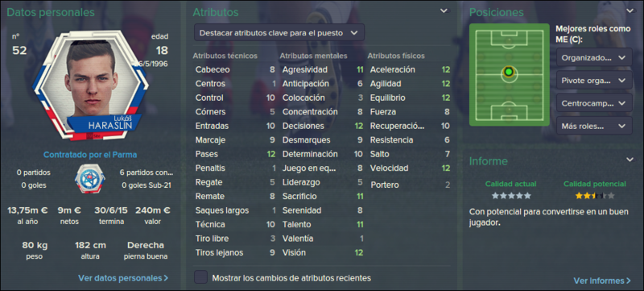The width and height of the screenshot is (644, 291).
Task: Open the Organizado... role dropdown
Action: coord(594,58)
